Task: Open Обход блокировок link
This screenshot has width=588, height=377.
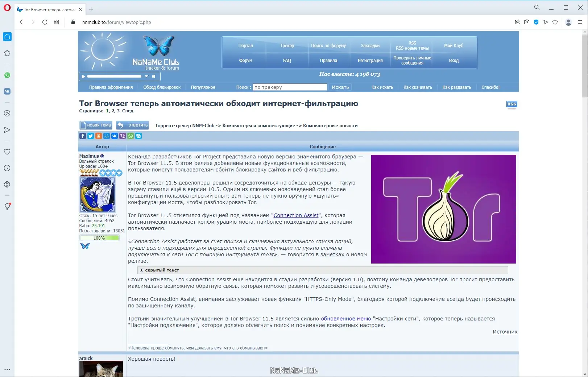Action: click(162, 87)
